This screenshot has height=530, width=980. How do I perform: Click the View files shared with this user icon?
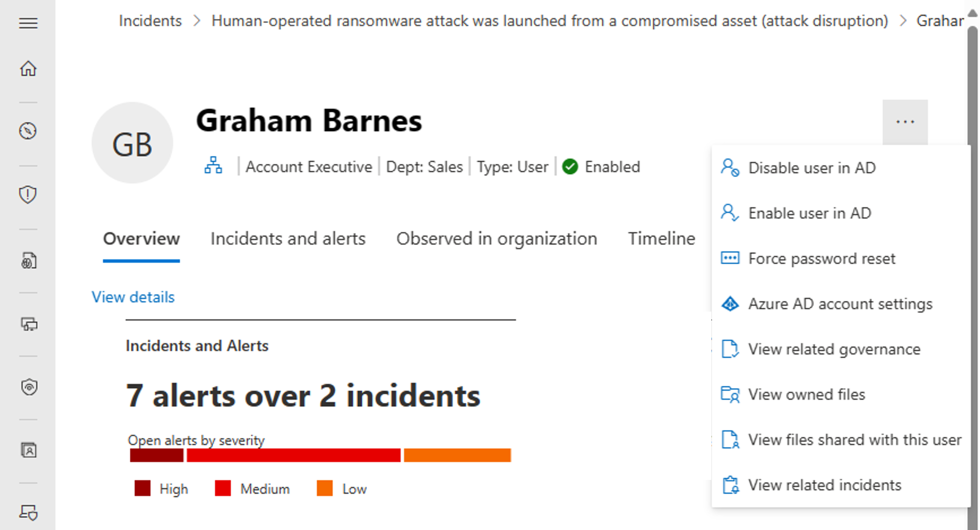tap(729, 439)
